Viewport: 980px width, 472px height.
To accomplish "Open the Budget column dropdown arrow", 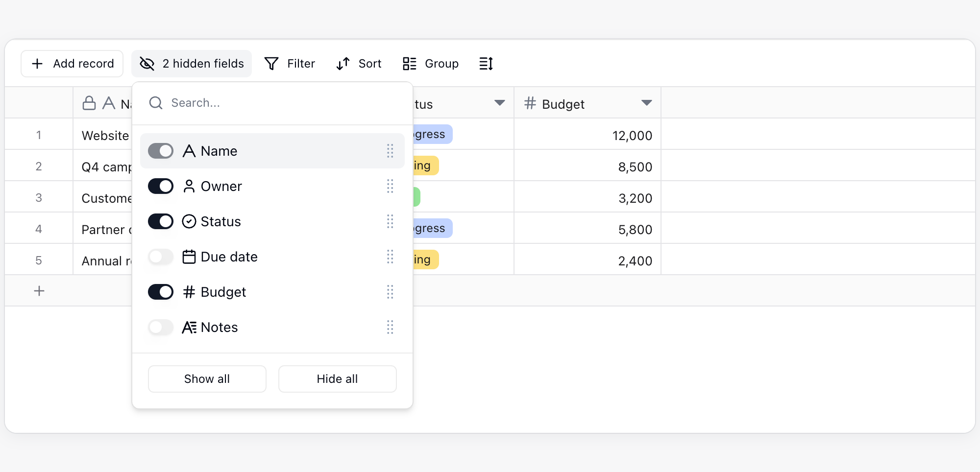I will coord(647,103).
